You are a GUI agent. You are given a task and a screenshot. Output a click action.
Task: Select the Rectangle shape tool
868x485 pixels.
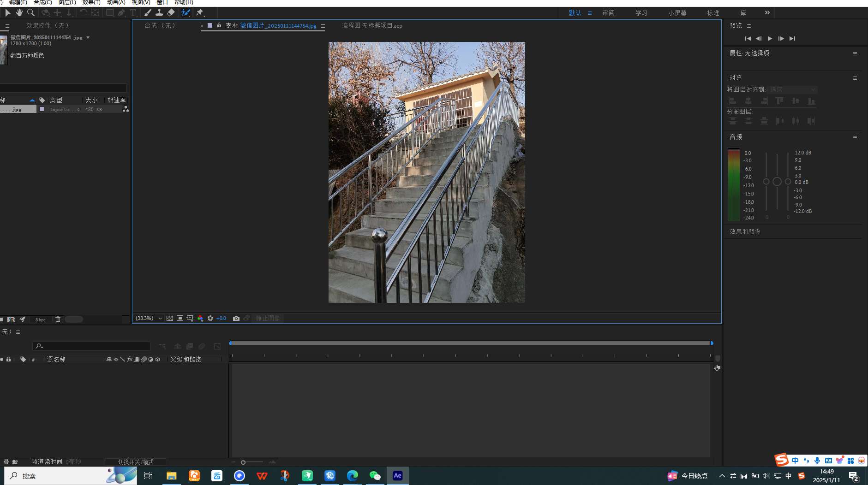pyautogui.click(x=110, y=13)
